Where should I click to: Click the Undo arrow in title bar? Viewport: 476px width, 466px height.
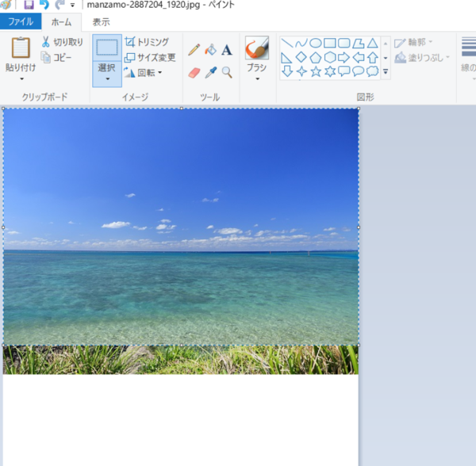44,4
